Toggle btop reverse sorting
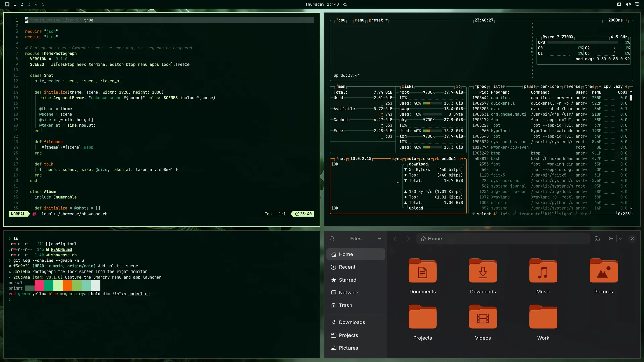 point(572,87)
